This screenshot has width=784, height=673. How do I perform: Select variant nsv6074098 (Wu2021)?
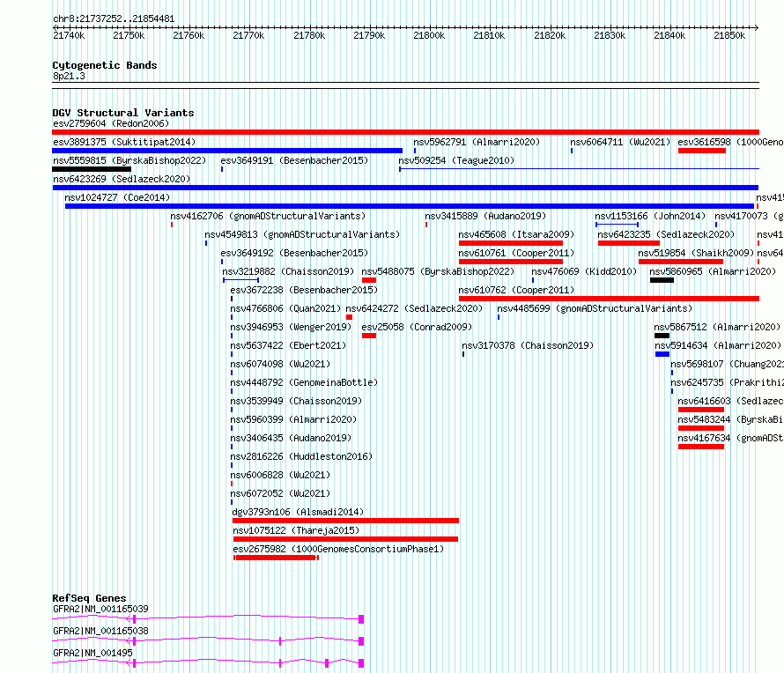pyautogui.click(x=280, y=364)
